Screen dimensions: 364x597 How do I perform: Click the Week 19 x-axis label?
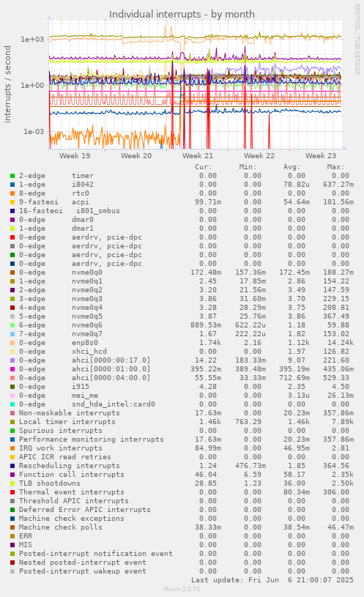coord(75,156)
